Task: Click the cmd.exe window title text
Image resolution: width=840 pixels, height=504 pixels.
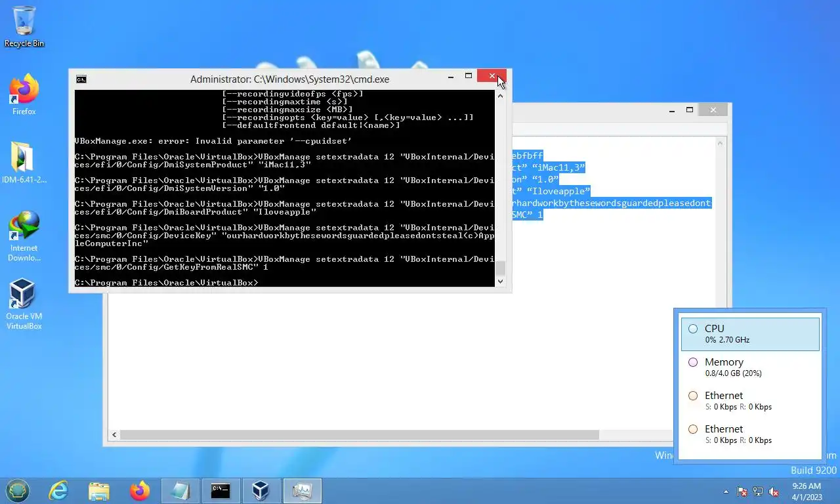Action: click(289, 79)
